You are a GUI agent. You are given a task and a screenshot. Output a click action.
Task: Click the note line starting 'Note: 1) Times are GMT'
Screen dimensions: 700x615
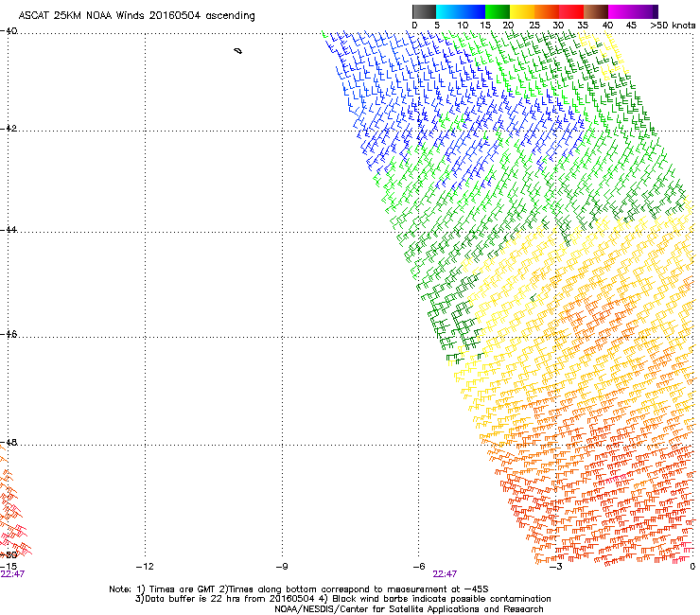click(x=299, y=589)
